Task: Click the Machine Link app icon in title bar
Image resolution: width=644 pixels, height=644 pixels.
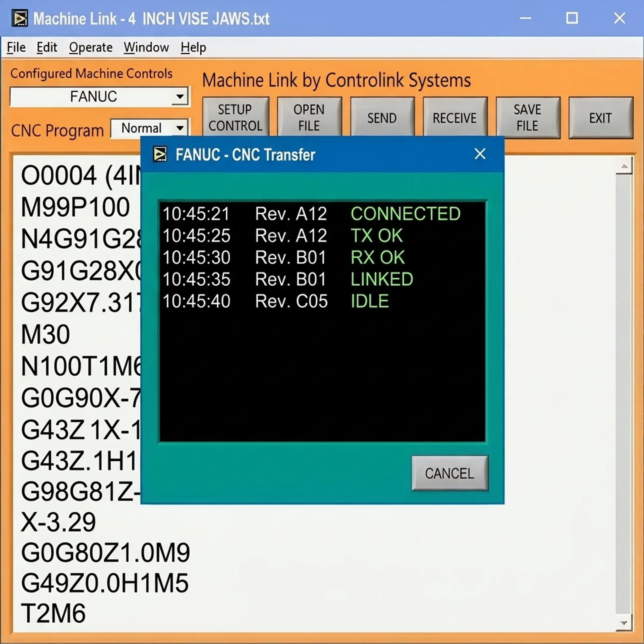Action: (x=20, y=18)
